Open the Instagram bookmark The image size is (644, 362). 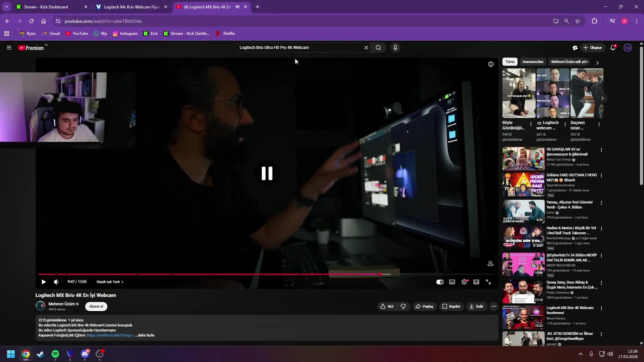tap(125, 34)
